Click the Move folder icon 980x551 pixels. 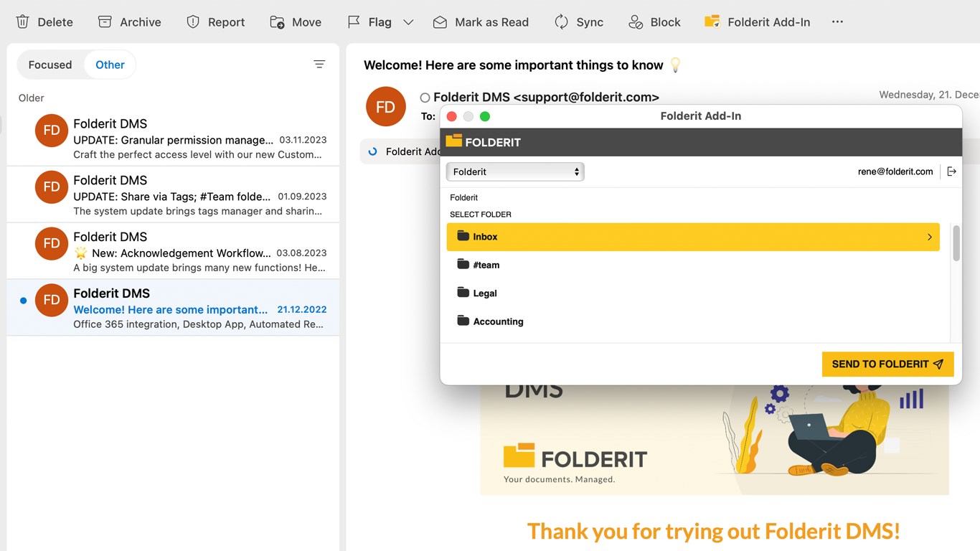coord(277,22)
